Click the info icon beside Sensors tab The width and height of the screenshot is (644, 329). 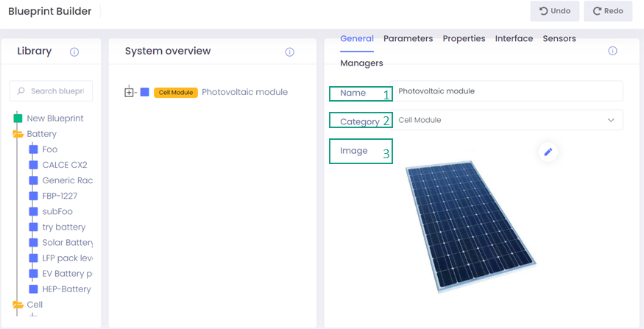point(612,51)
